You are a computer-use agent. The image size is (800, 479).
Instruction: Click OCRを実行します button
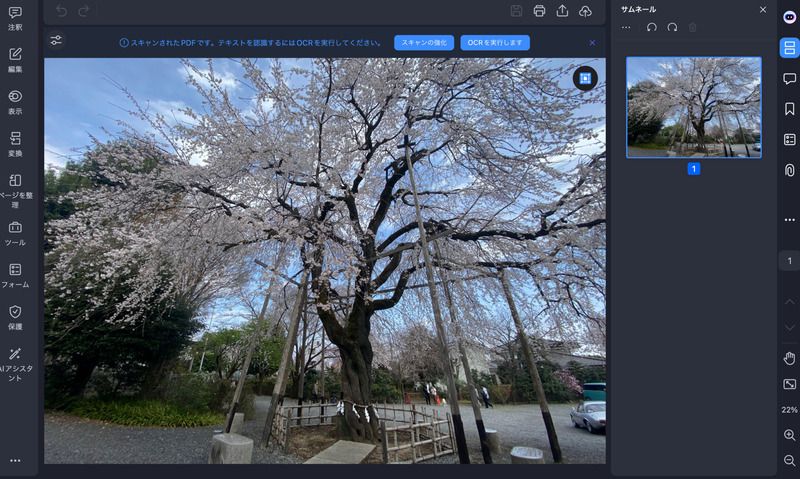coord(495,43)
